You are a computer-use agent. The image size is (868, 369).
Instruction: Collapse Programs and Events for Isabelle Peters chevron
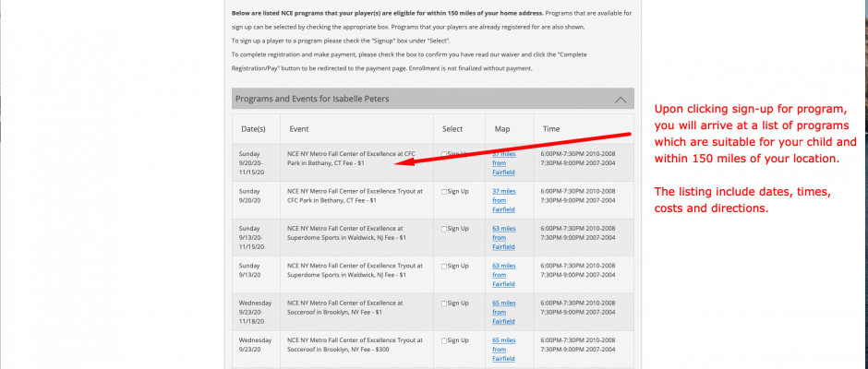621,101
